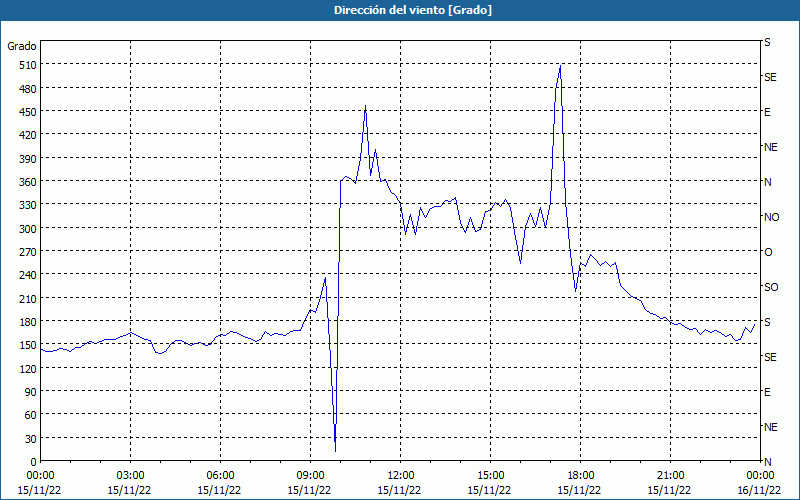
Task: Click the 09:00 time label
Action: [x=310, y=476]
